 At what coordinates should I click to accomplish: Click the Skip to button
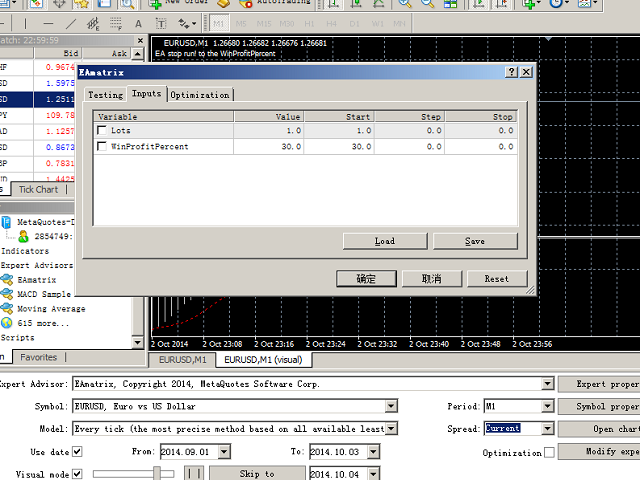[257, 473]
